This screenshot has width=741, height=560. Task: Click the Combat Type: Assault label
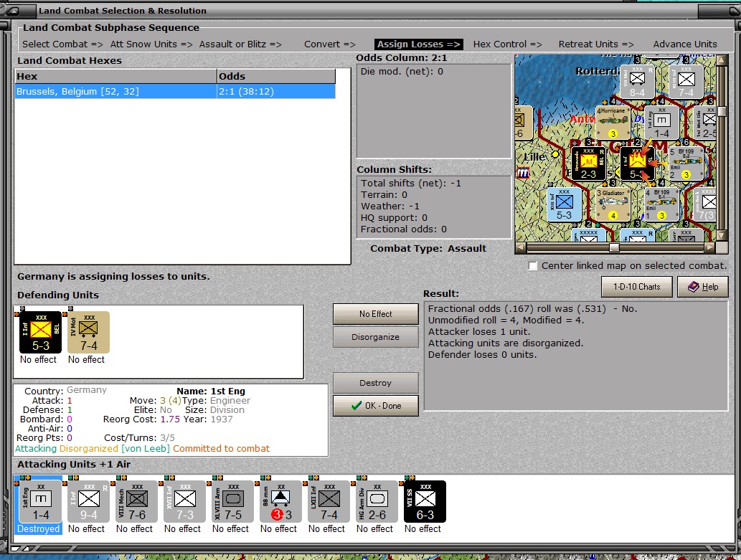pos(428,248)
